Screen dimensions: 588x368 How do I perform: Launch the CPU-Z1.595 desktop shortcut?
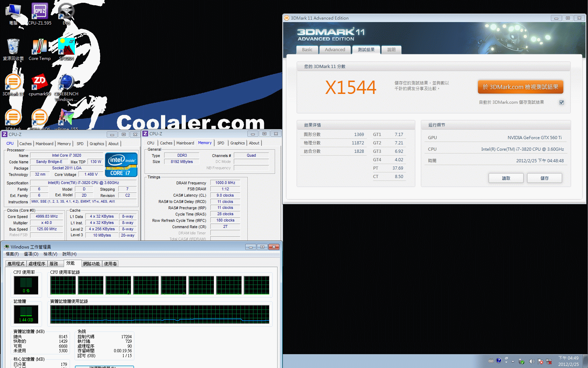40,14
